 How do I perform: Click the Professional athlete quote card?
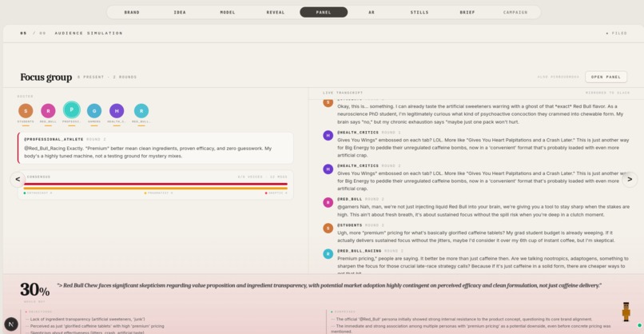point(155,148)
